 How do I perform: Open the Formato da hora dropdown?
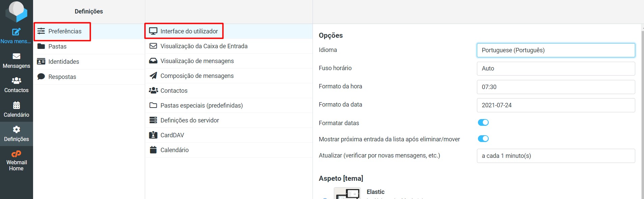pos(556,87)
